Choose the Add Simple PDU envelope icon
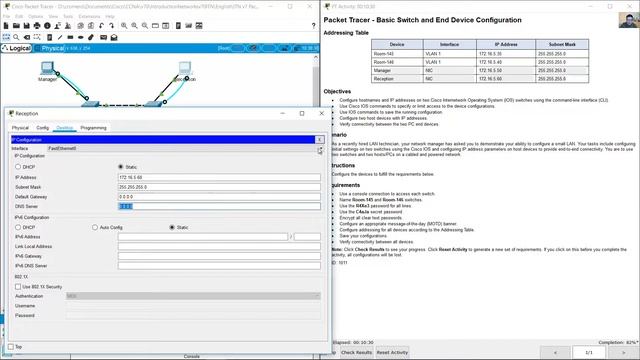Screen dimensions: 640x360 [x=103, y=37]
